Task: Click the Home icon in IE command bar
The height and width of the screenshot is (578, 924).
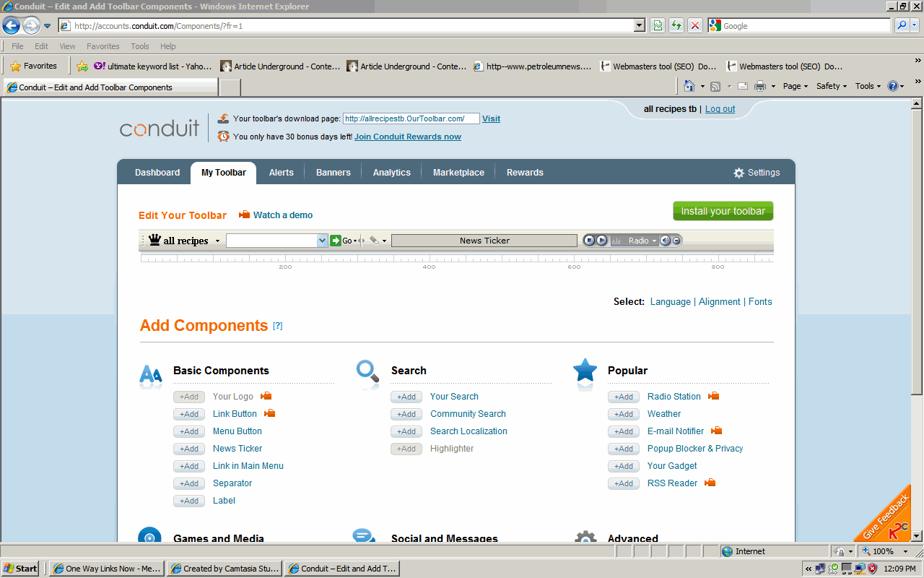Action: 689,86
